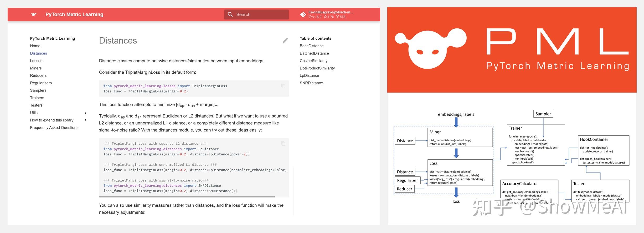644x233 pixels.
Task: Copy the first TripletMarginLoss code block
Action: click(283, 86)
